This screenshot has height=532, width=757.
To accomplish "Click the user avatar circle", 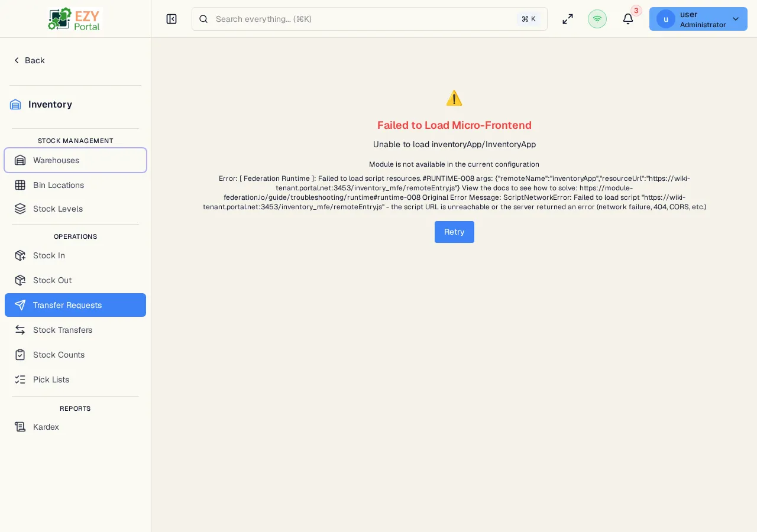I will 666,19.
